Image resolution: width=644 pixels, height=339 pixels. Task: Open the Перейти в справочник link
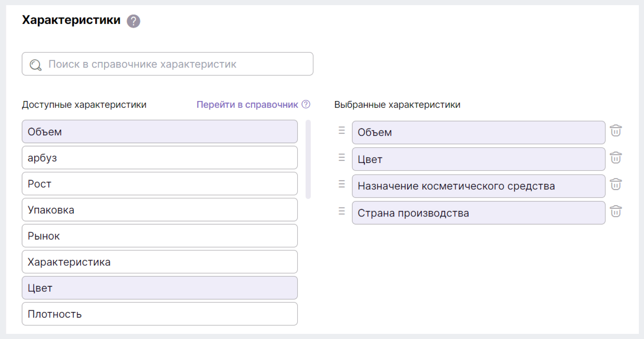247,104
